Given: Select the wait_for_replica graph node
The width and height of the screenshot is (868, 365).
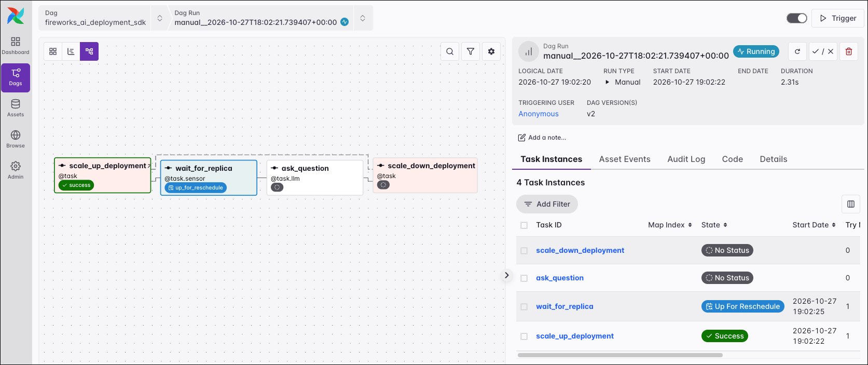Looking at the screenshot, I should tap(209, 178).
